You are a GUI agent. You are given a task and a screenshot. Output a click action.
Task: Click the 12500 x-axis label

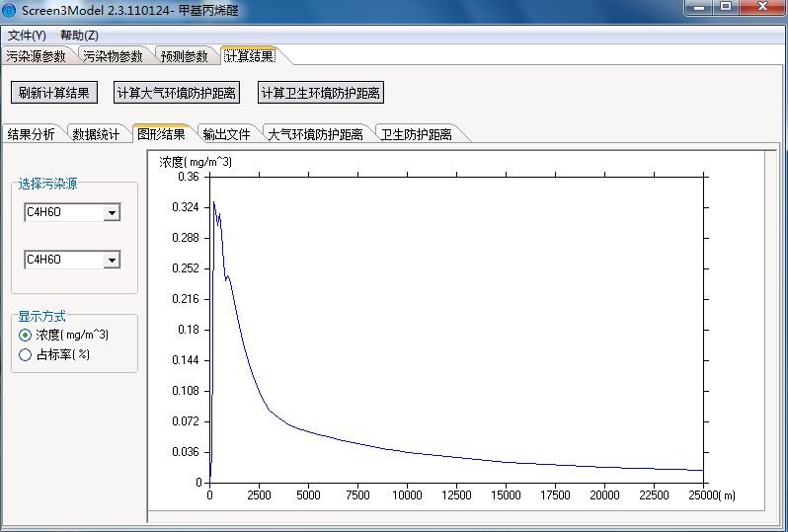pos(456,495)
